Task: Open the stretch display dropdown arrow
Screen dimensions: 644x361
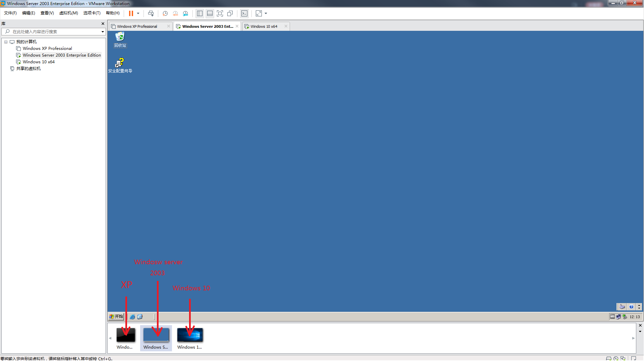Action: (266, 13)
